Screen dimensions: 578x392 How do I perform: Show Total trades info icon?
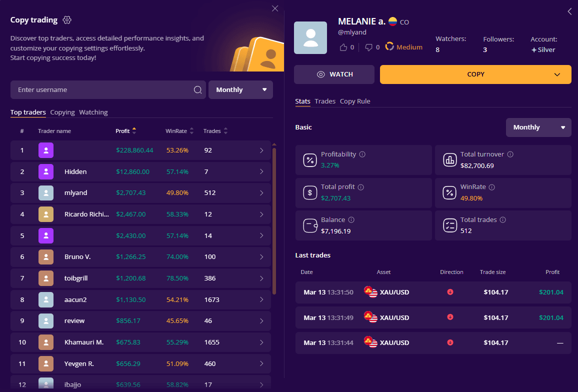(x=503, y=220)
